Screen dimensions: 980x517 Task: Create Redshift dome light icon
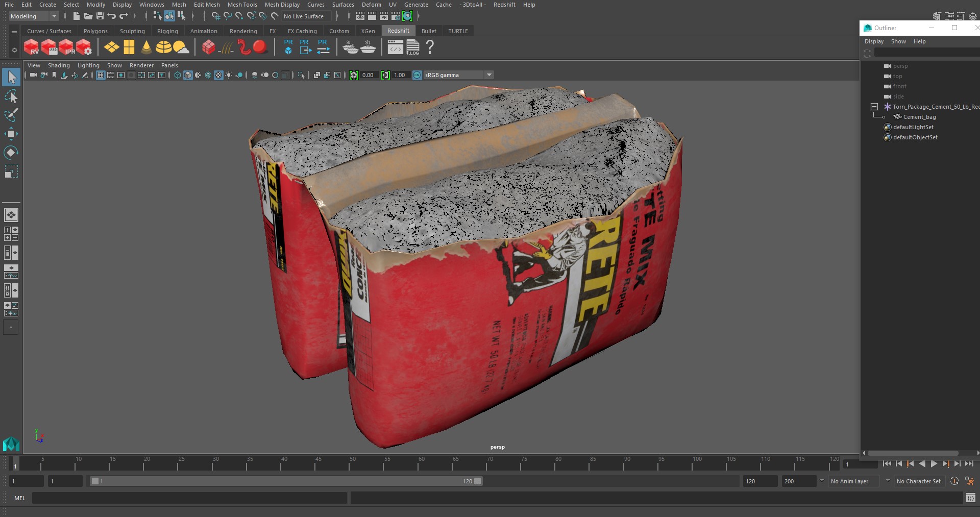(163, 47)
